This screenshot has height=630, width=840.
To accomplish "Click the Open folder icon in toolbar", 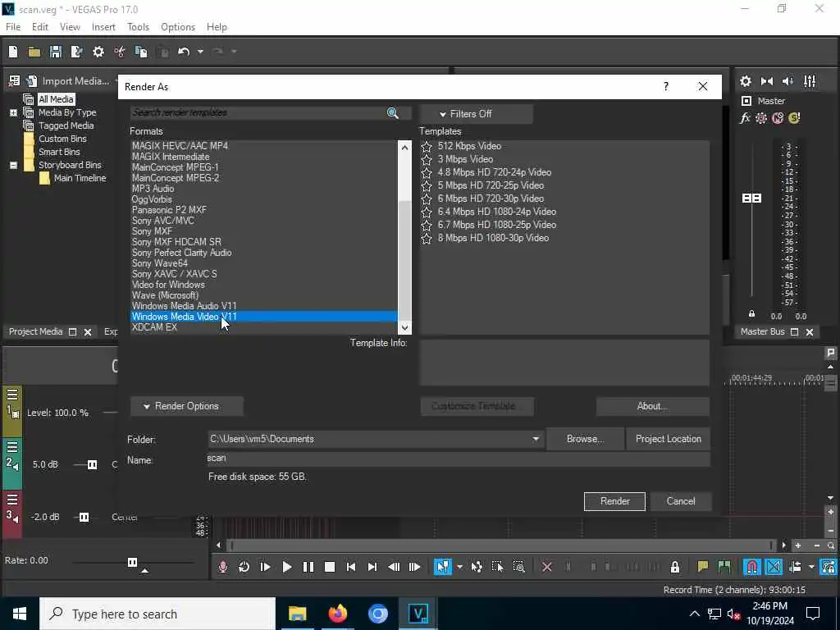I will coord(34,52).
